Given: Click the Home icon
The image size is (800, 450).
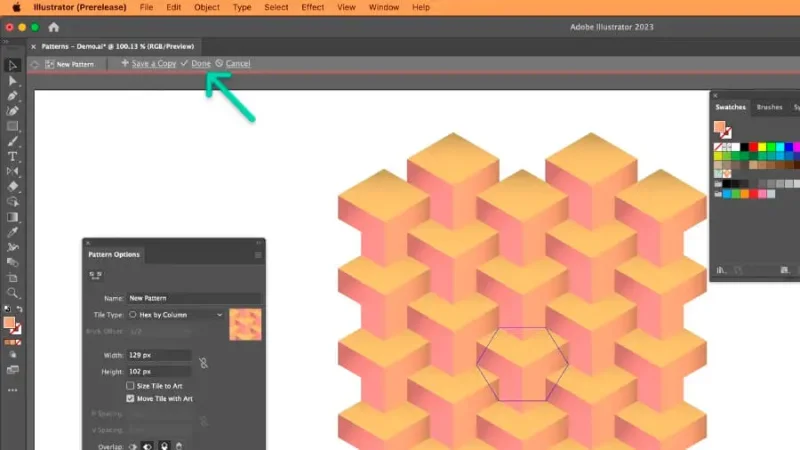Looking at the screenshot, I should (x=54, y=28).
